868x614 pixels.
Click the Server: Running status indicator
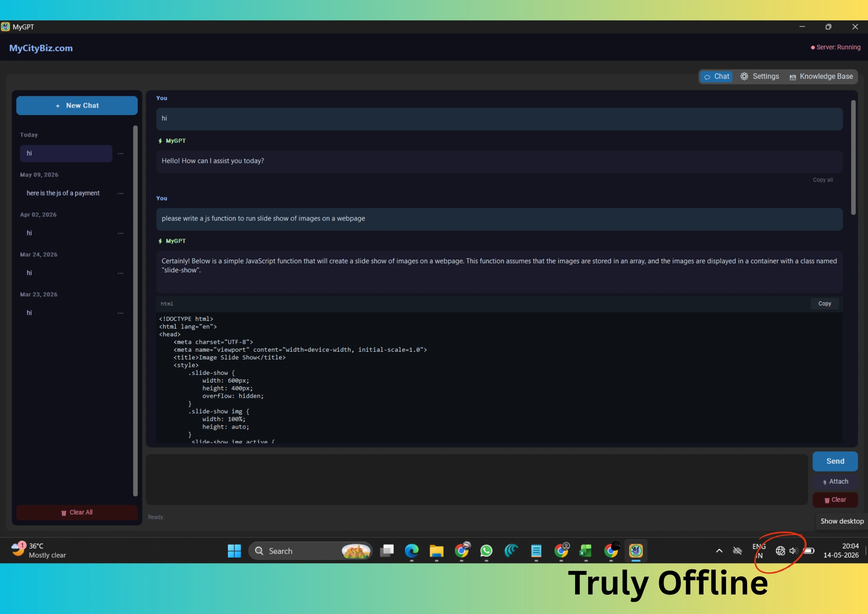(835, 47)
